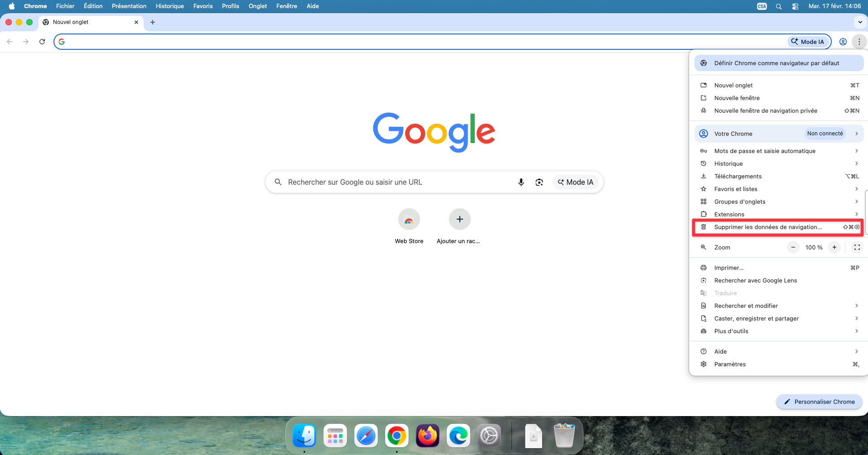The height and width of the screenshot is (455, 868).
Task: Select Imprimer from the menu
Action: [x=778, y=268]
